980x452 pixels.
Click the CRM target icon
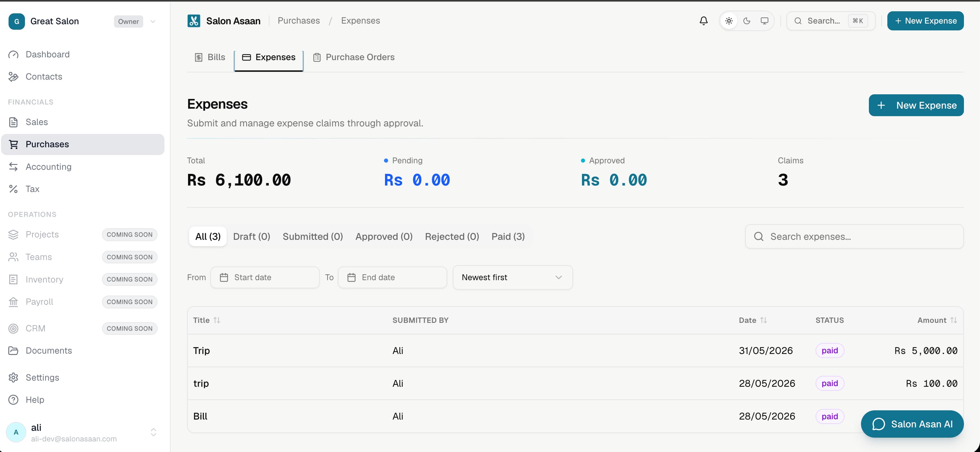13,328
